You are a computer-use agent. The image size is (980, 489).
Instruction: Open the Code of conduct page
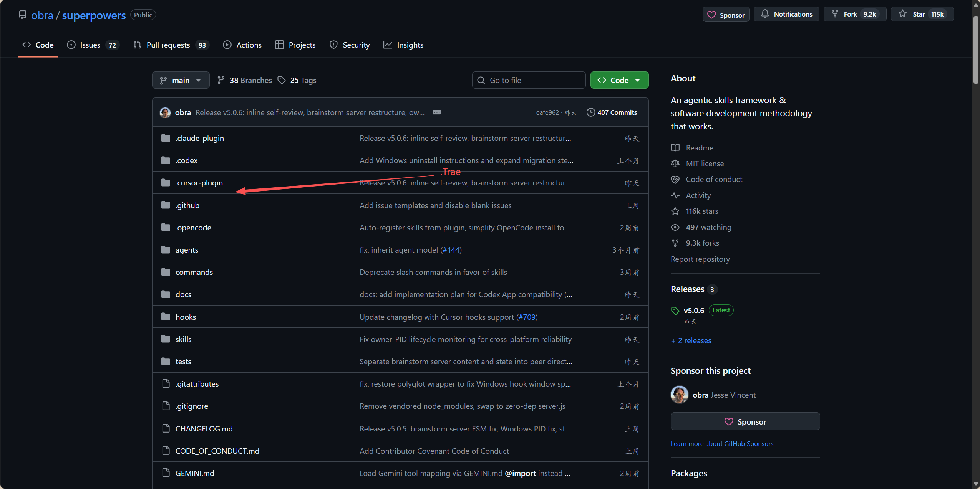(x=714, y=179)
